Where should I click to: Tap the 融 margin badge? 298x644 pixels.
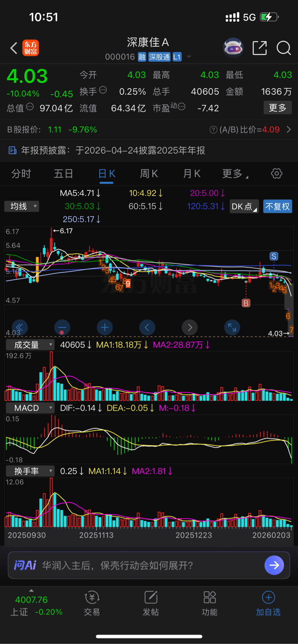pyautogui.click(x=142, y=57)
